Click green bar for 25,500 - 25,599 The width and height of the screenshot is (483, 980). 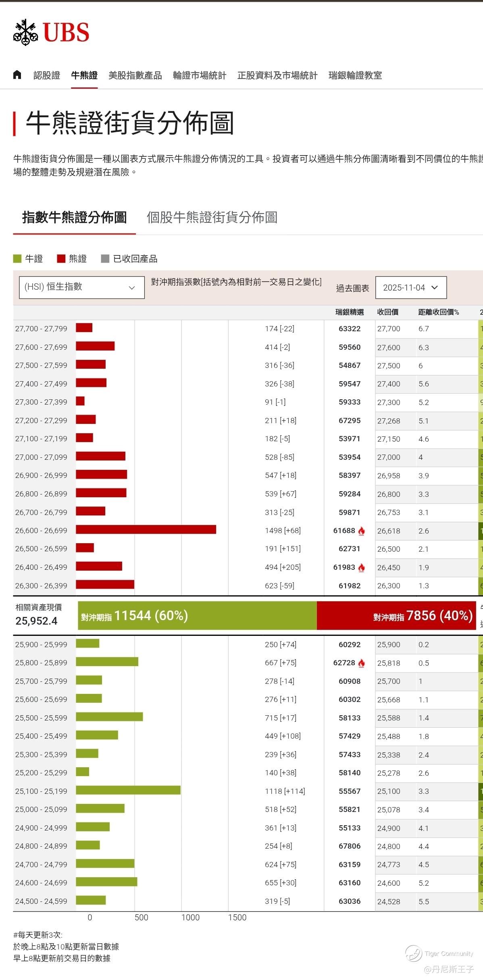click(109, 717)
